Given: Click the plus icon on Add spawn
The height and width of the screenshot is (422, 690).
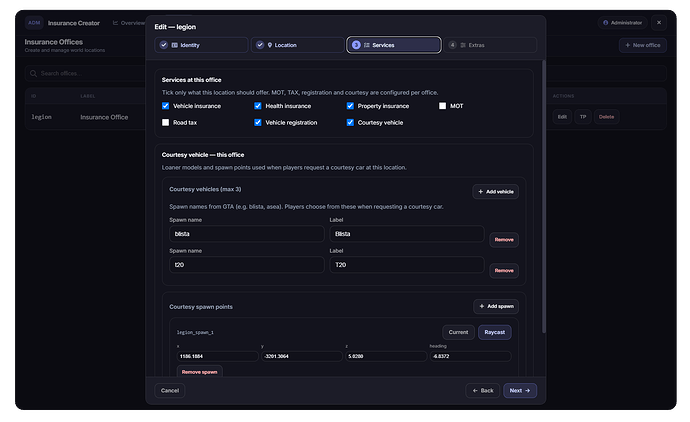Looking at the screenshot, I should pos(482,306).
